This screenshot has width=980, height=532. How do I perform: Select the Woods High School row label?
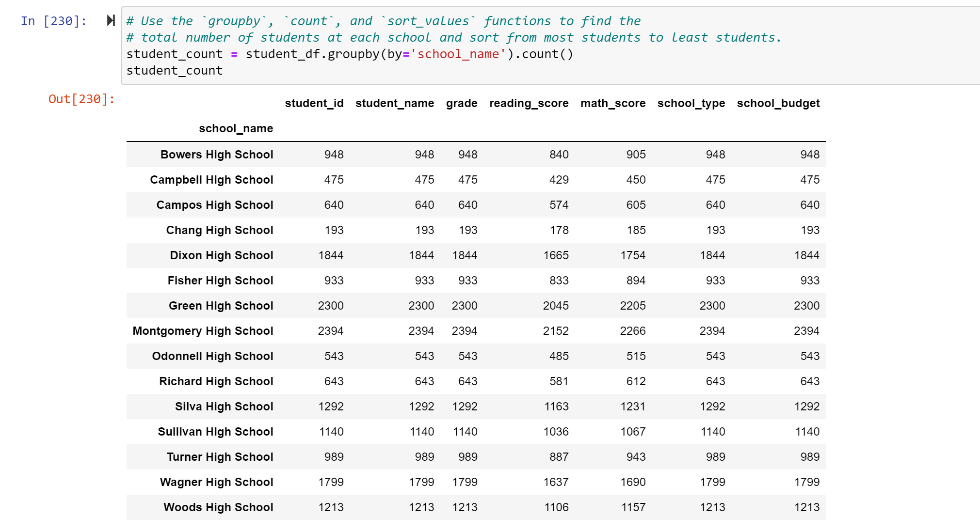tap(218, 507)
